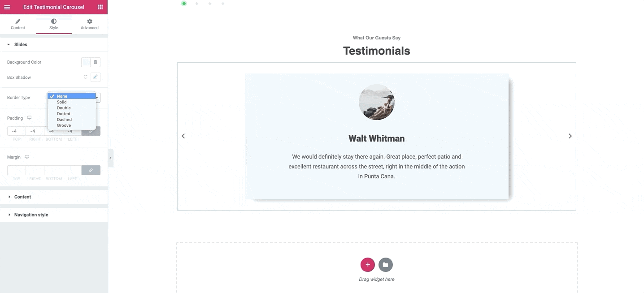
Task: Switch to the Content tab
Action: click(x=18, y=24)
